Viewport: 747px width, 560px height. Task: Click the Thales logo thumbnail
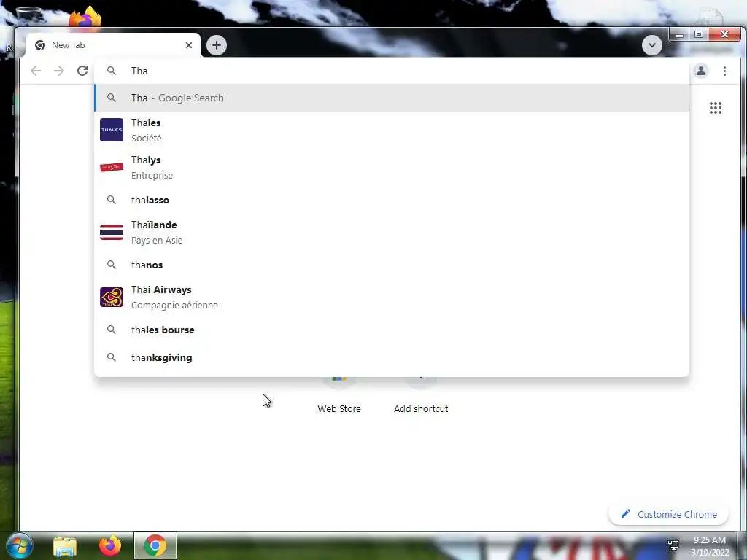112,130
